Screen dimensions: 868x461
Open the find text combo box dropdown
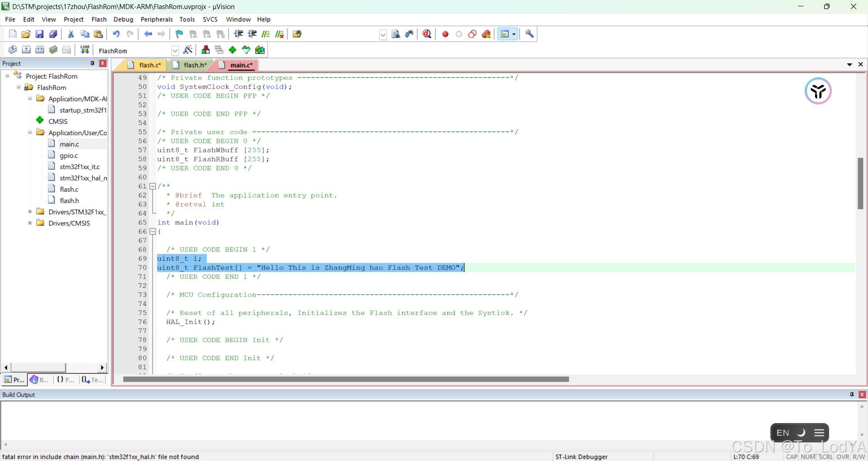(383, 34)
